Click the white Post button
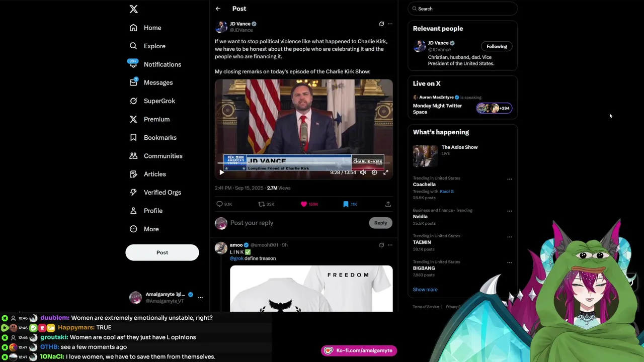This screenshot has height=362, width=644. [162, 252]
